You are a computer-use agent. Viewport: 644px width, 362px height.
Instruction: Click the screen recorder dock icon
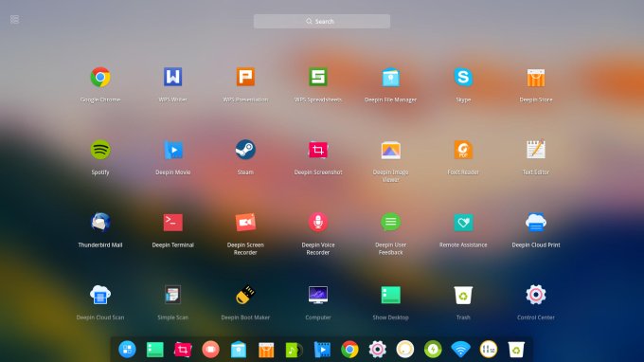click(210, 350)
